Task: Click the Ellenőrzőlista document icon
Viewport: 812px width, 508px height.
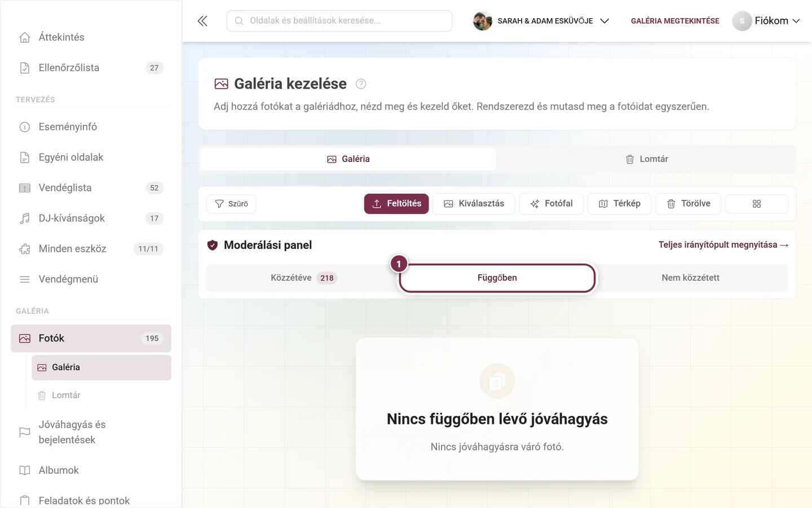Action: [25, 68]
